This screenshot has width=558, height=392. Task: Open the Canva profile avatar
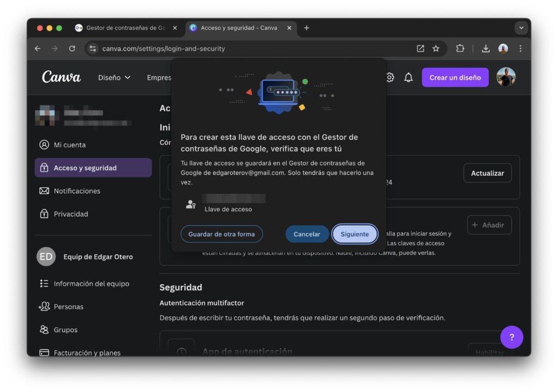(506, 77)
